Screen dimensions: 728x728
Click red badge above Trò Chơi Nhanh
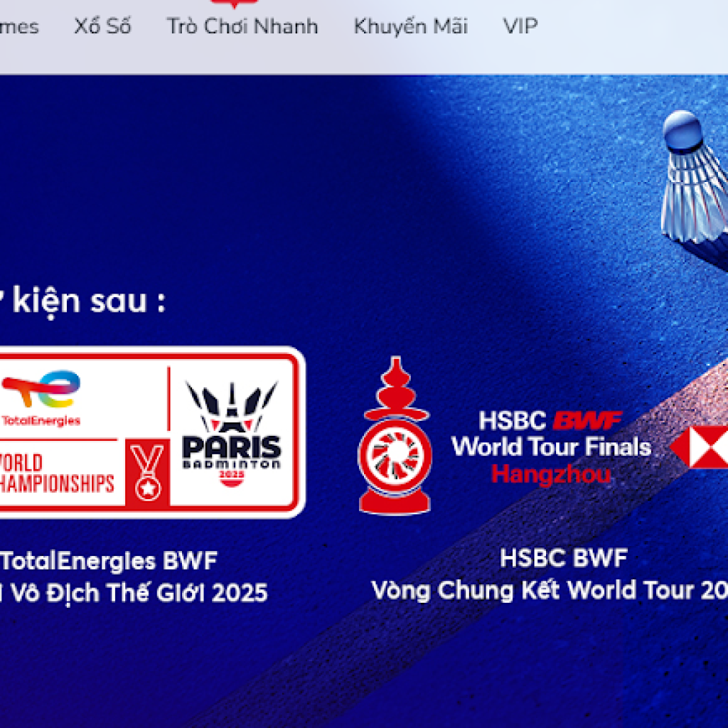(235, 4)
